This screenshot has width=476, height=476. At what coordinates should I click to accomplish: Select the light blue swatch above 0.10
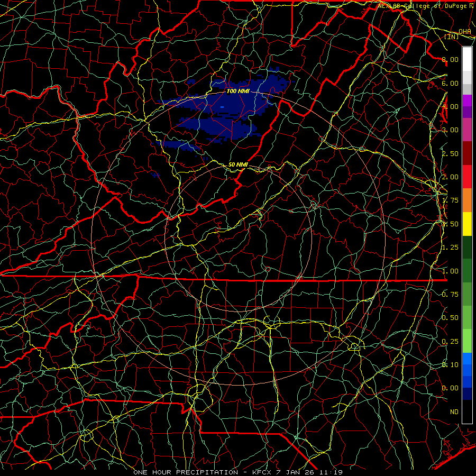[x=467, y=359]
